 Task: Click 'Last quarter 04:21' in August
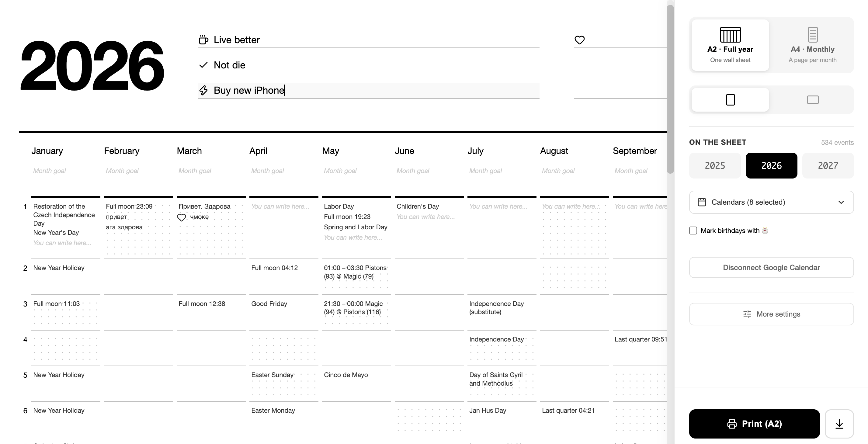(x=568, y=410)
